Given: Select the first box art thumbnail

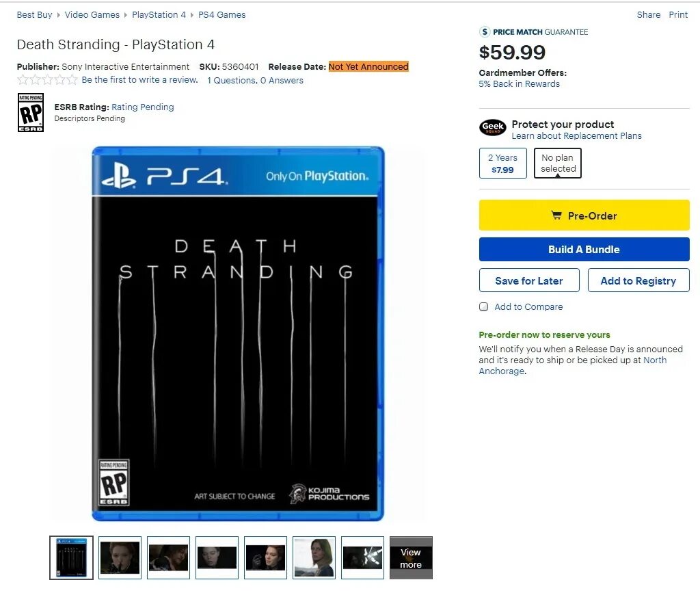Looking at the screenshot, I should pos(72,558).
